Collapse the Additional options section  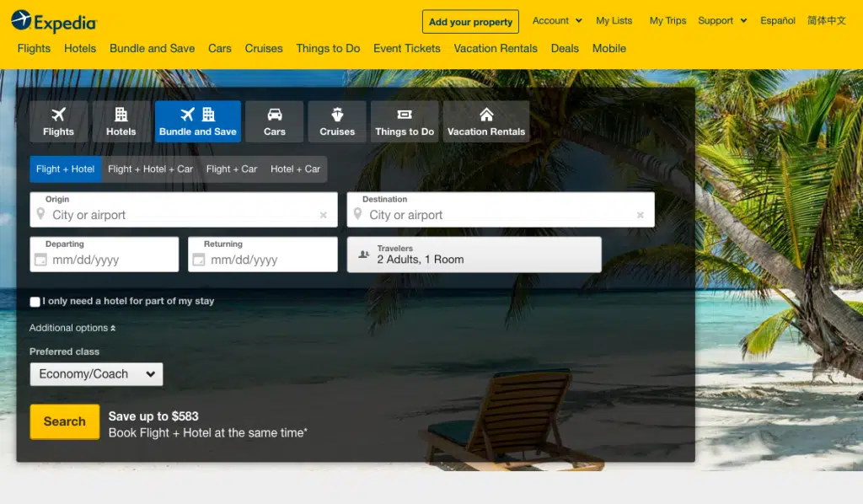click(72, 328)
